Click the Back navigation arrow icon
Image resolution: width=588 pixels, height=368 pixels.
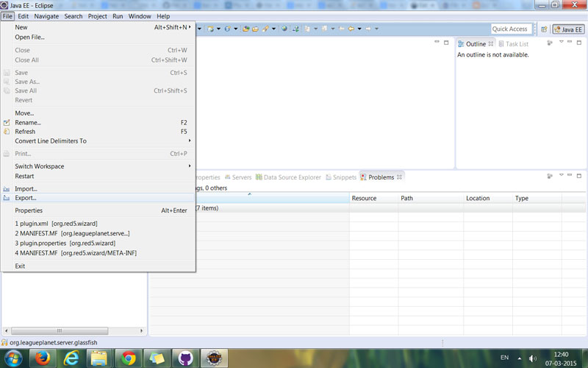351,29
